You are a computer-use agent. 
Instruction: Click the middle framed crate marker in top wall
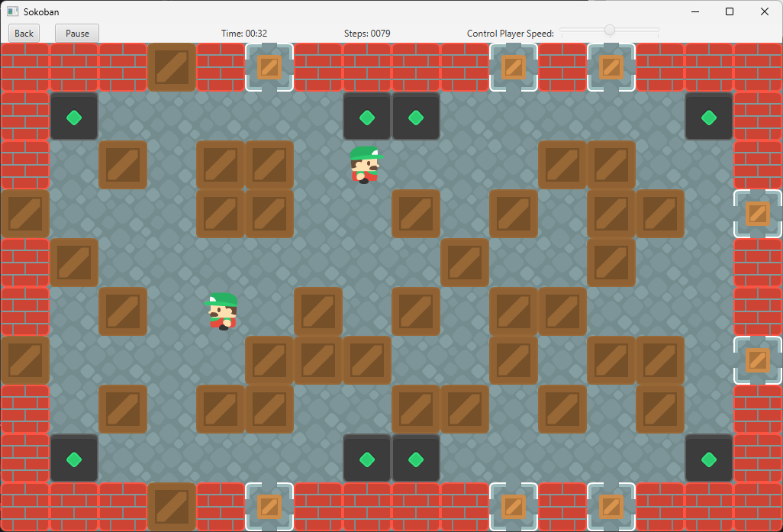(x=514, y=67)
